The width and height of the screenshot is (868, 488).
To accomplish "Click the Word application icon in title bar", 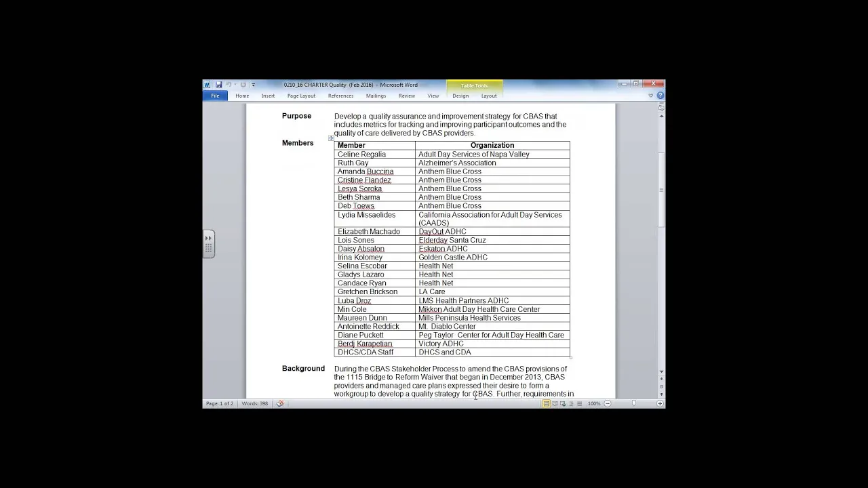I will (207, 85).
